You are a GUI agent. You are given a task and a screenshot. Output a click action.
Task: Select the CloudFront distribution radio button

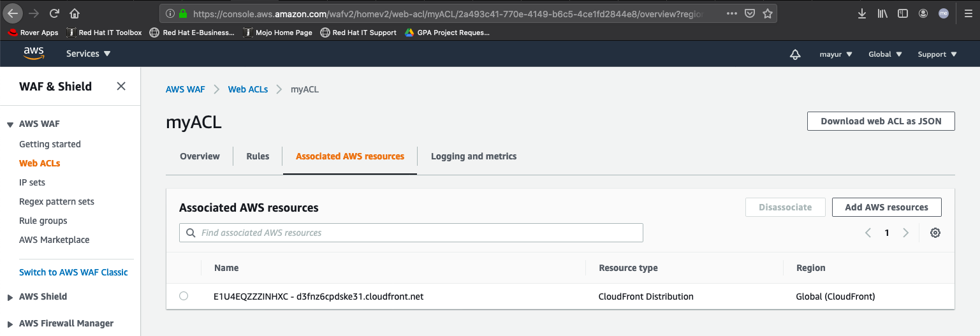click(x=184, y=296)
